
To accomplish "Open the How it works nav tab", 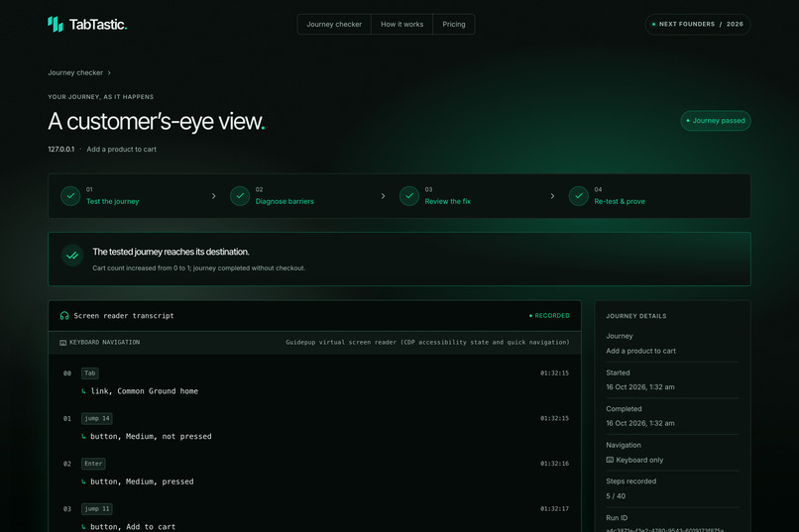I will point(401,25).
